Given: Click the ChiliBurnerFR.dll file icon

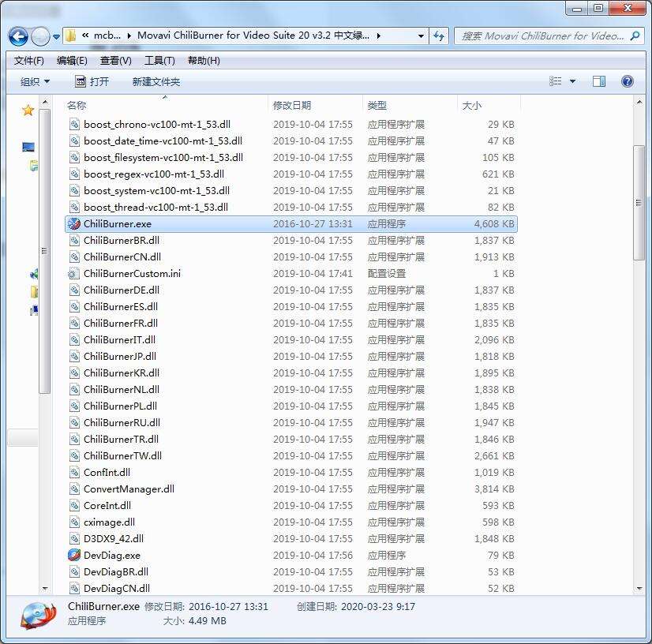Looking at the screenshot, I should (x=74, y=324).
